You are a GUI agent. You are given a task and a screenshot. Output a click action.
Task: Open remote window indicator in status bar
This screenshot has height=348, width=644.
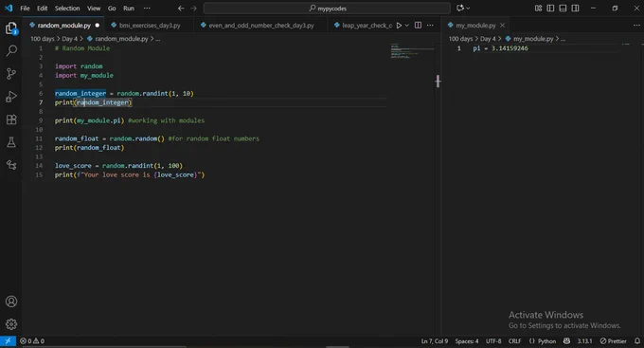pyautogui.click(x=8, y=341)
